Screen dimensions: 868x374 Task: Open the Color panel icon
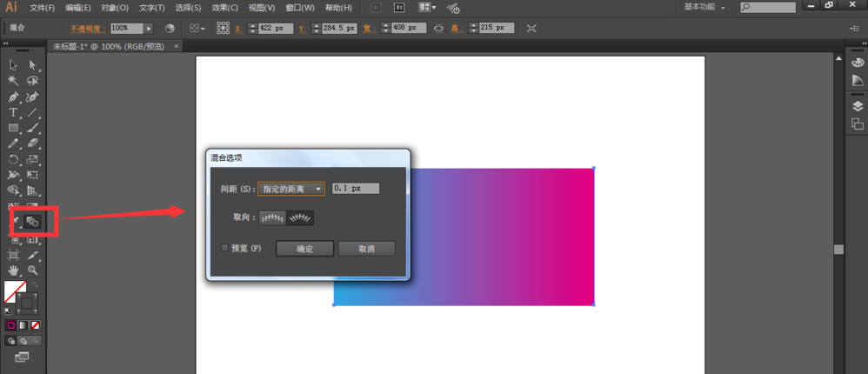pos(857,63)
